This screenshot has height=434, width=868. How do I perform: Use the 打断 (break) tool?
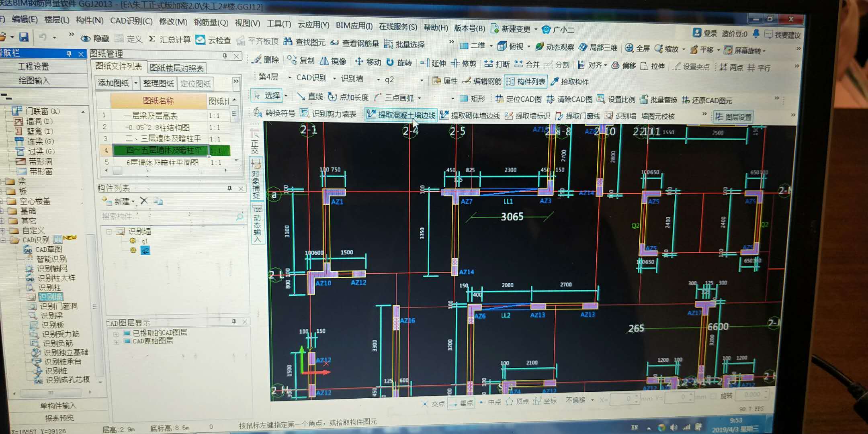pos(497,64)
